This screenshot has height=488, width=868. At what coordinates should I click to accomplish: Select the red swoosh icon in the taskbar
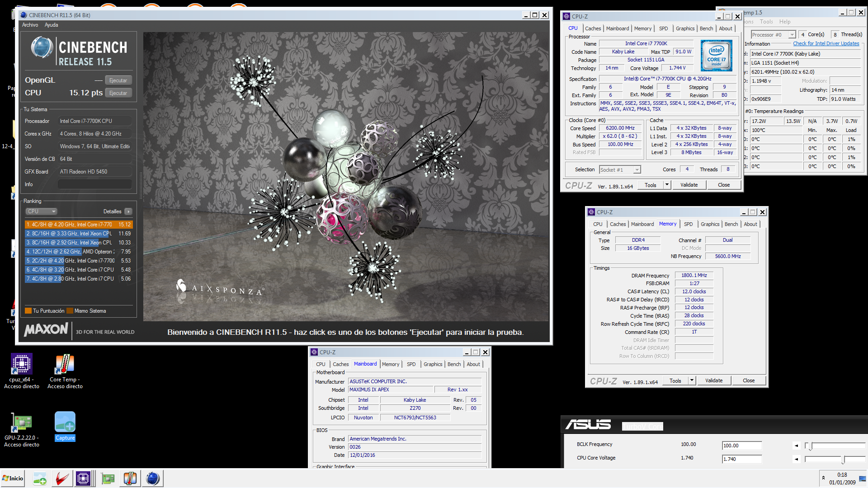point(62,479)
